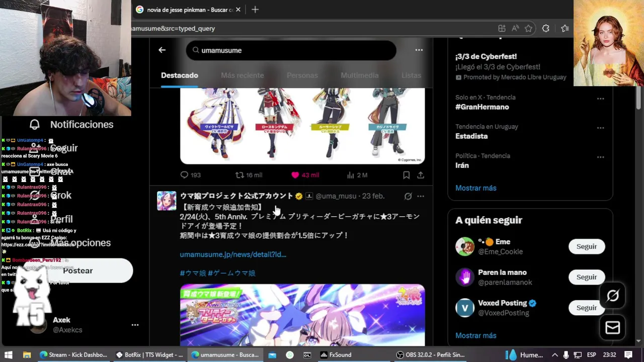The height and width of the screenshot is (362, 644).
Task: Click the browser address bar URL
Action: pyautogui.click(x=174, y=29)
